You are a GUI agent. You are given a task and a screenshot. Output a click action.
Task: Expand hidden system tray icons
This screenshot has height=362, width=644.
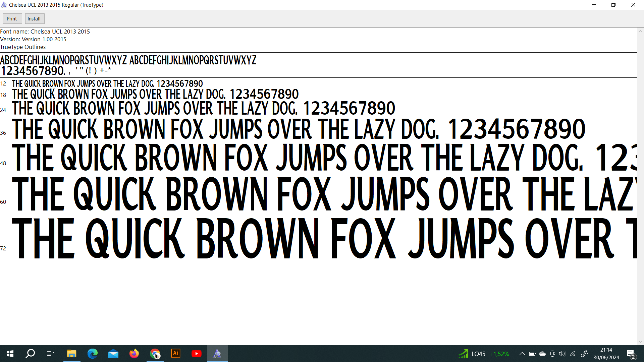tap(522, 354)
